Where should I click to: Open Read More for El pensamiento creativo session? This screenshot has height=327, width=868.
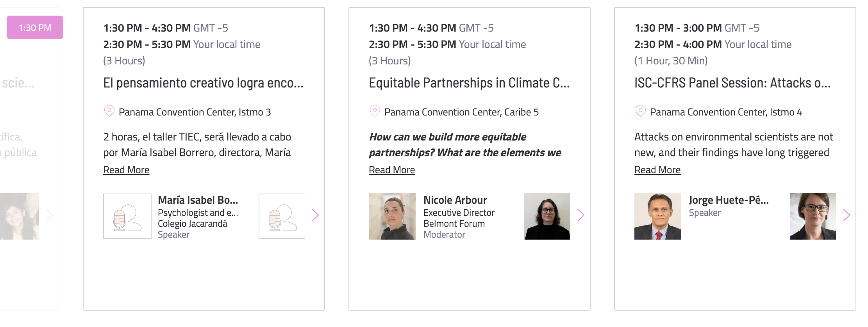(126, 170)
